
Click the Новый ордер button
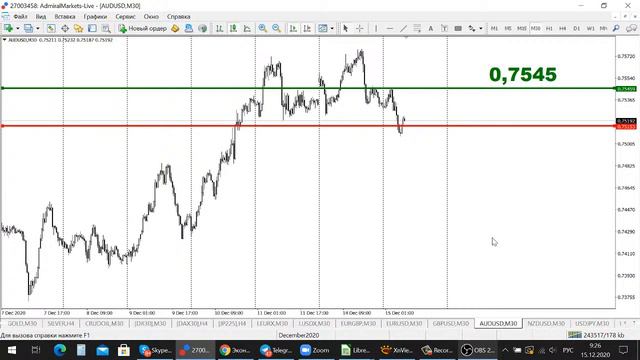(143, 28)
